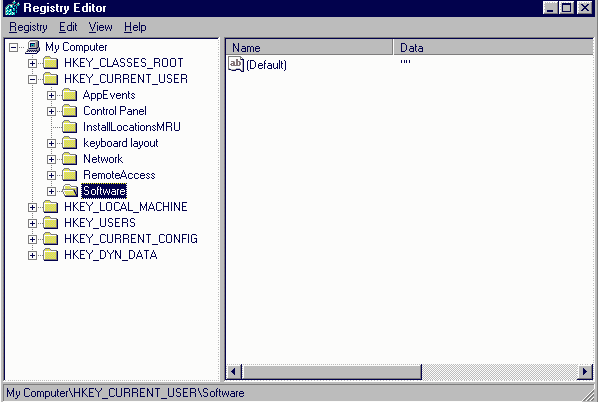Expand the HKEY_CURRENT_CONFIG key
Image resolution: width=598 pixels, height=402 pixels.
(x=32, y=240)
